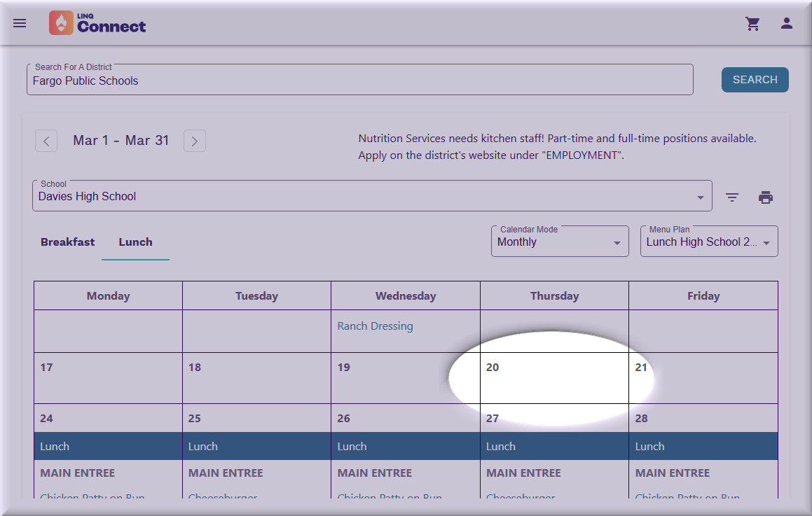The image size is (812, 516).
Task: Go to the previous month with left arrow
Action: coord(46,141)
